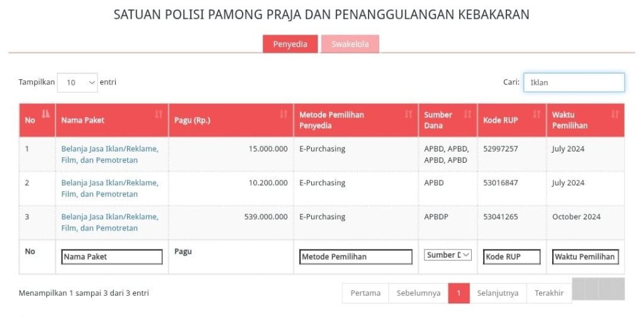The image size is (644, 316).
Task: Click the Waktu Pemilihan filter field
Action: (585, 257)
